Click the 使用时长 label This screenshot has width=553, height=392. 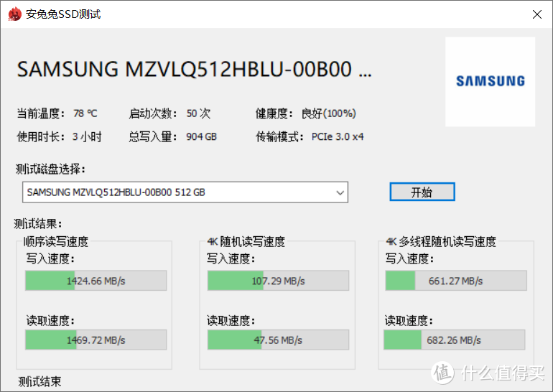tap(41, 137)
